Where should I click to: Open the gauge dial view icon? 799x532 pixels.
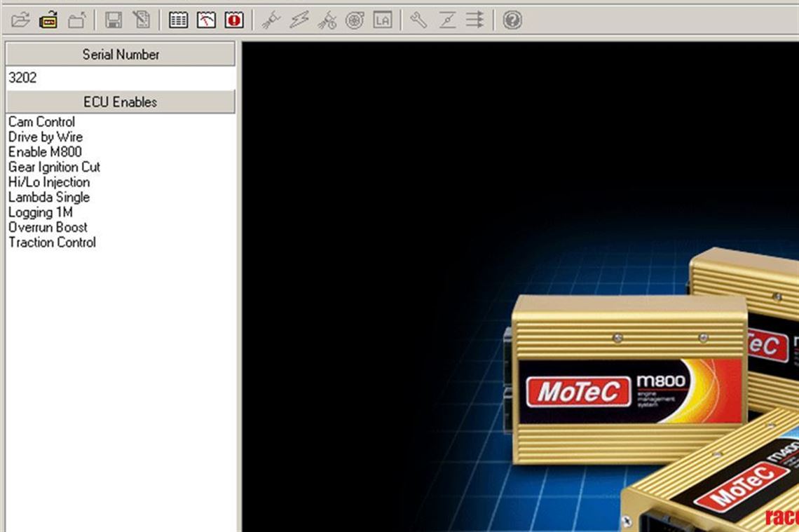(x=206, y=20)
